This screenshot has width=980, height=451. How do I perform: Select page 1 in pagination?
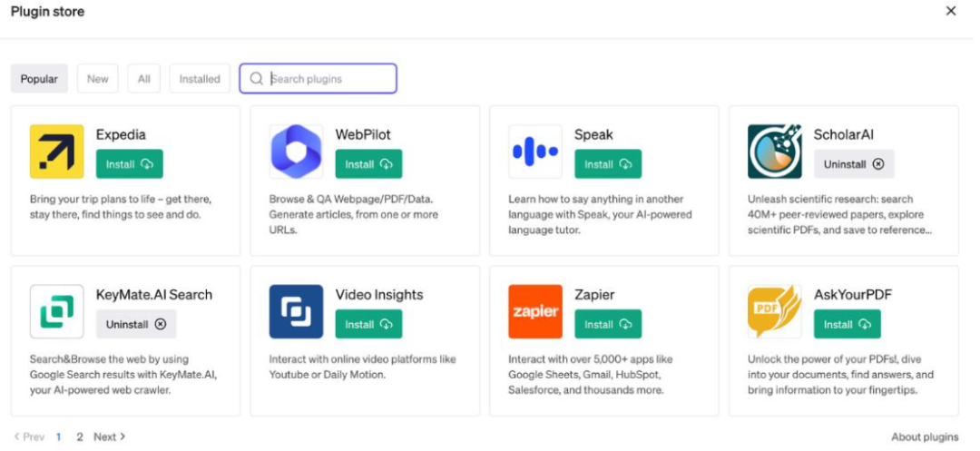[x=59, y=437]
